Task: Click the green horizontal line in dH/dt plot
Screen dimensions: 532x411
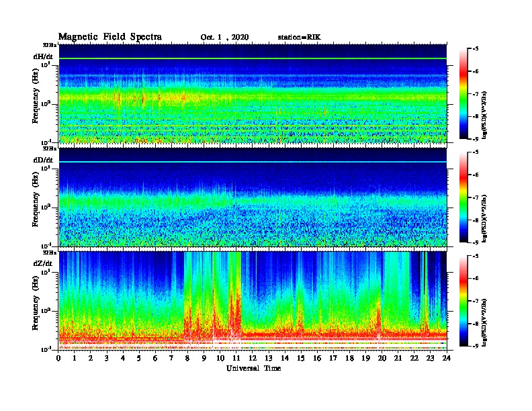Action: coord(253,58)
